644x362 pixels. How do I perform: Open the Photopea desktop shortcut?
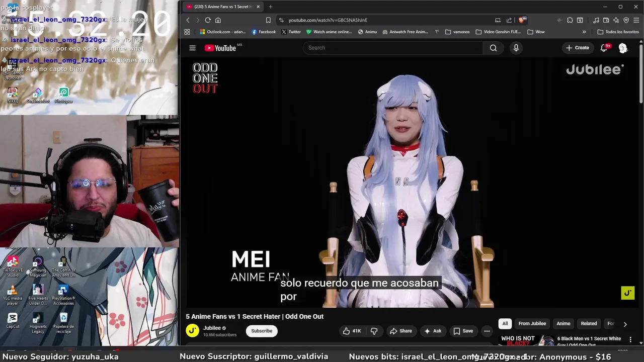coord(63,95)
